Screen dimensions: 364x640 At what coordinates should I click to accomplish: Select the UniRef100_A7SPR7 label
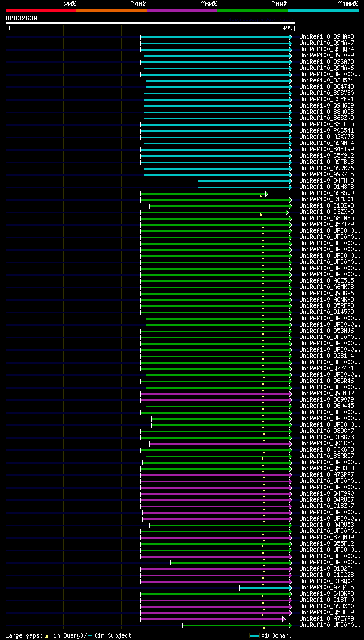tap(326, 474)
